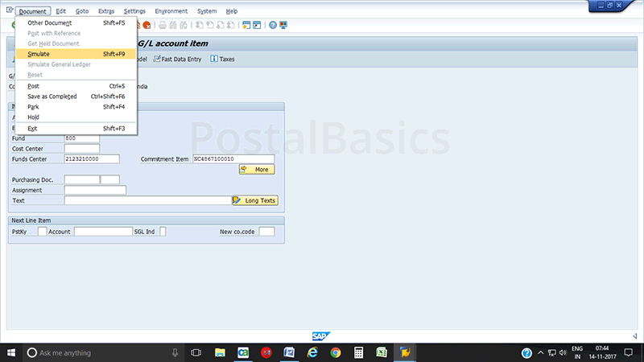The height and width of the screenshot is (362, 644).
Task: Click the More button
Action: [x=257, y=170]
